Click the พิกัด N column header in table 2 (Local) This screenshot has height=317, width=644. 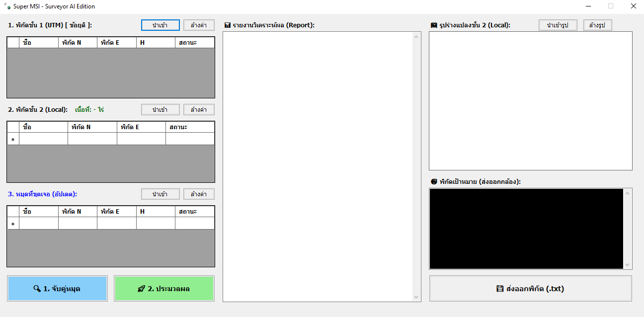92,127
